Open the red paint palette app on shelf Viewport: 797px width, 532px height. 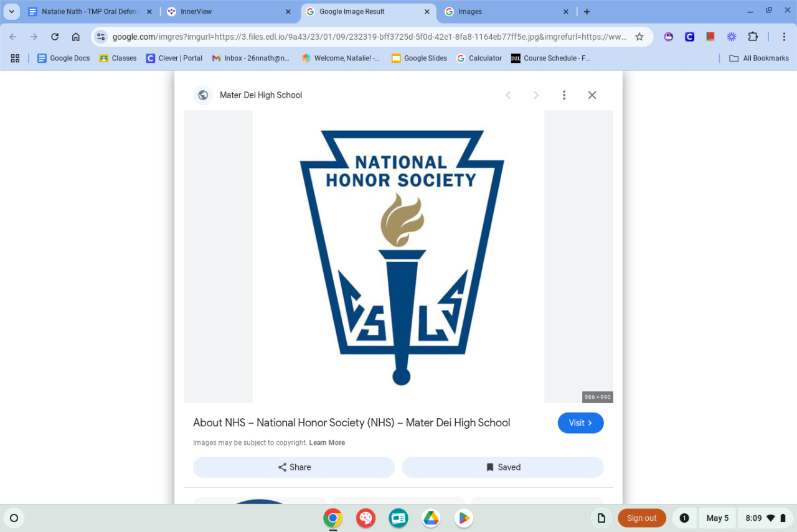365,518
